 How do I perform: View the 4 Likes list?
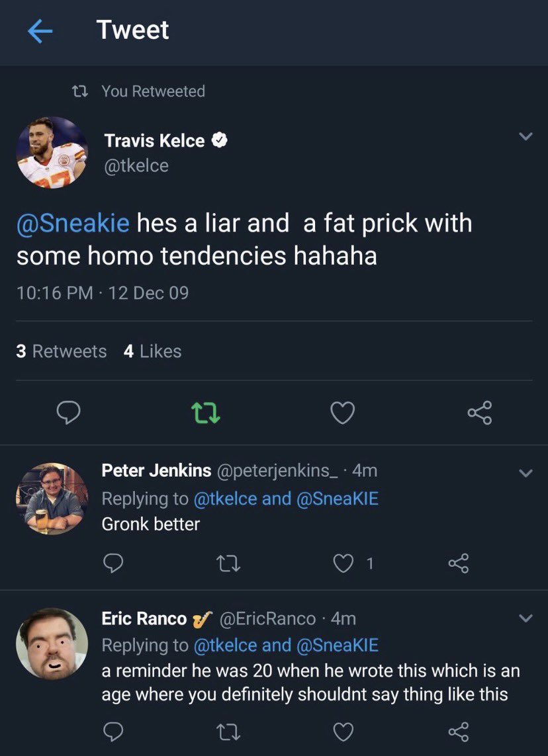point(152,351)
